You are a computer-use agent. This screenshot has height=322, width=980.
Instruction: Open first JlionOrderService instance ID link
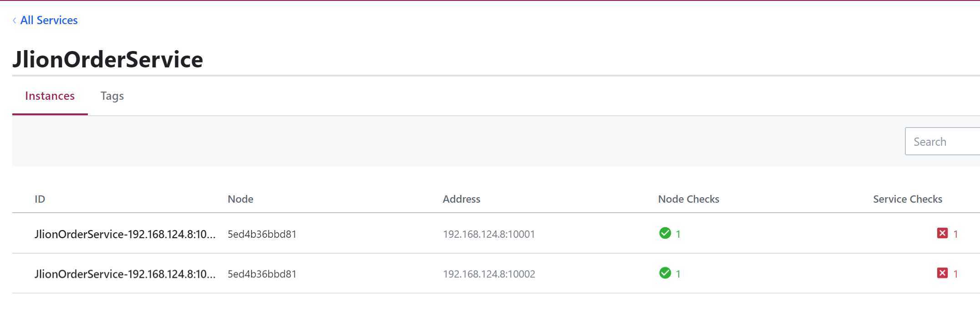[x=125, y=234]
